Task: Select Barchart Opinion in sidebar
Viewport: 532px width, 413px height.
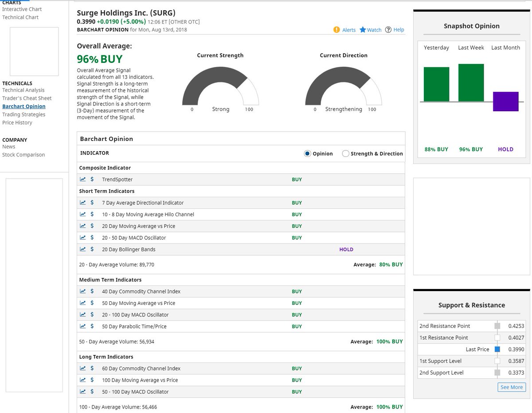Action: click(24, 106)
